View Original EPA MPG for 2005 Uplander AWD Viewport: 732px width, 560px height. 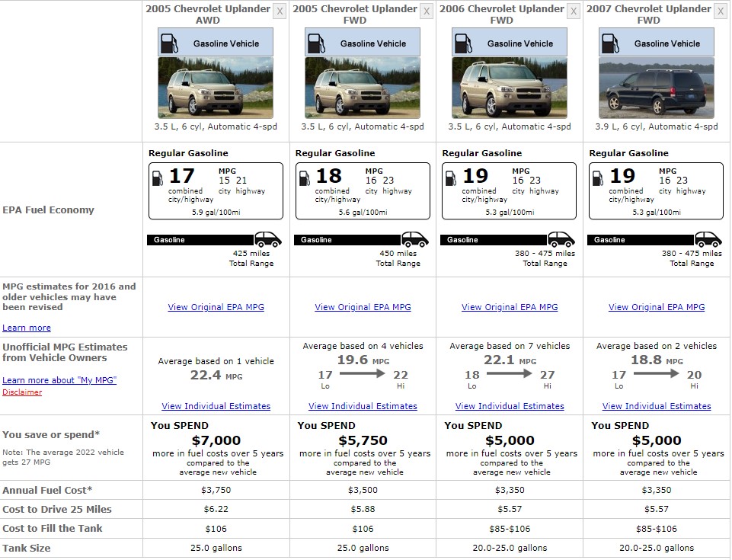(216, 307)
